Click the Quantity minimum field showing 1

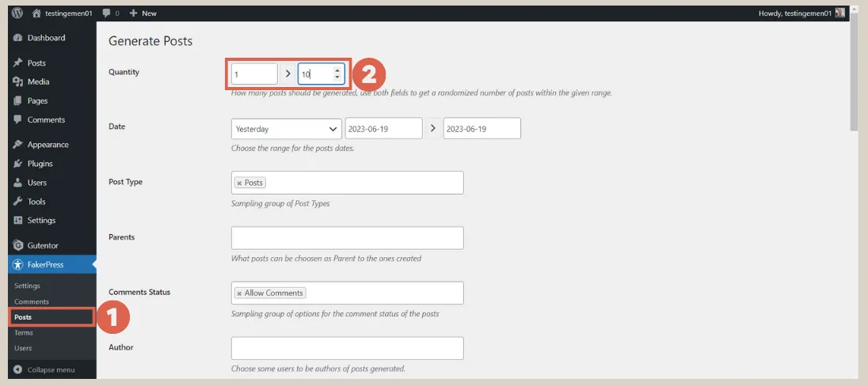pyautogui.click(x=254, y=74)
